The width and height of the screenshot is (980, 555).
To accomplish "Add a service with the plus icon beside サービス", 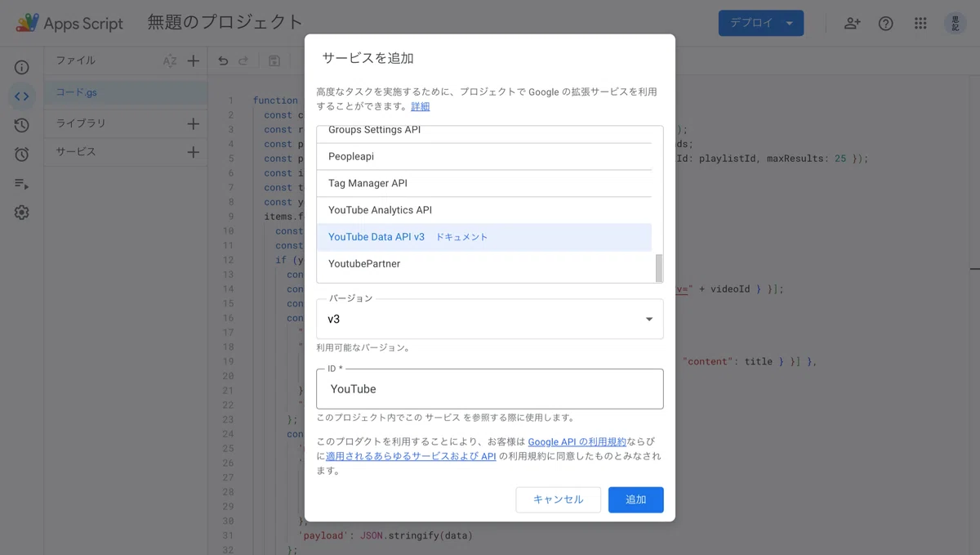I will tap(194, 152).
